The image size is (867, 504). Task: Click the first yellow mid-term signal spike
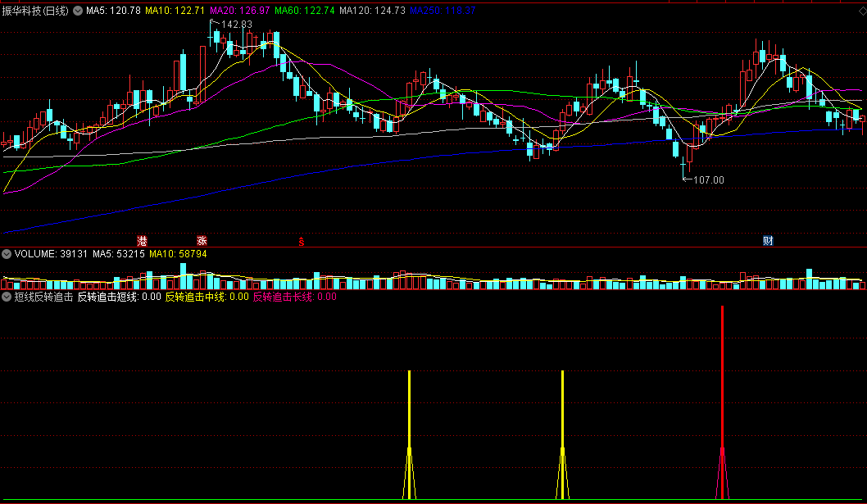[409, 435]
